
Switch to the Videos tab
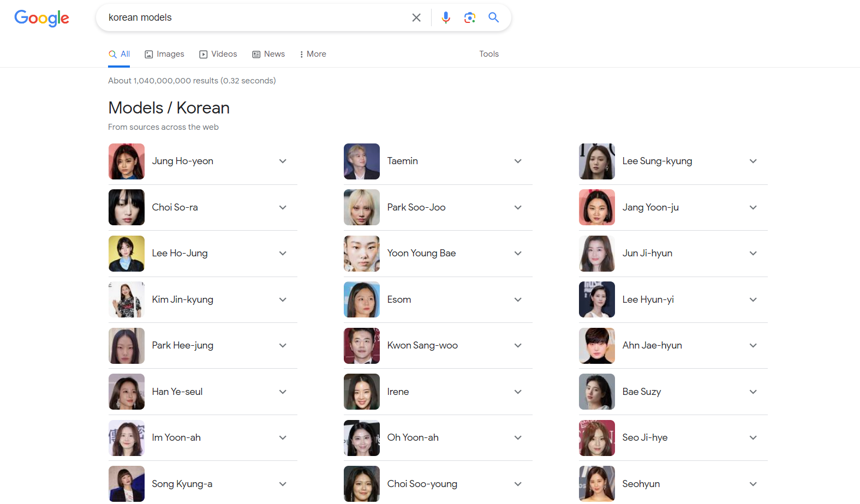coord(218,54)
